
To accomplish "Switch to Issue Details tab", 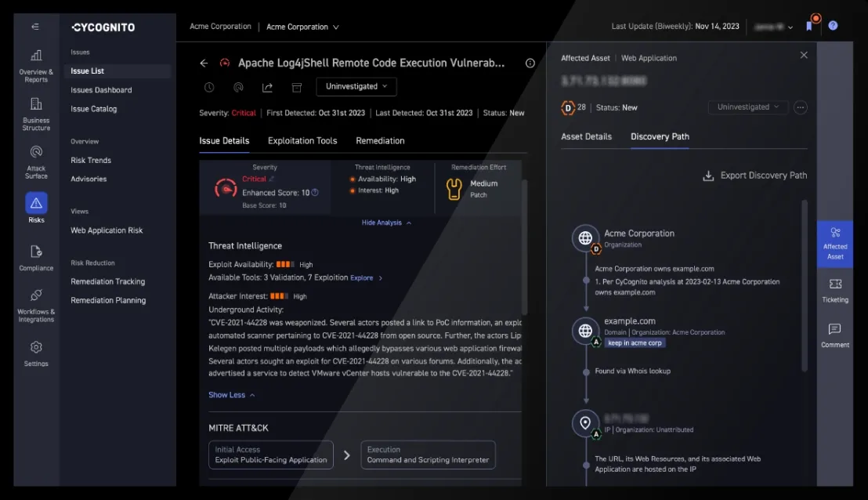I will coord(224,140).
